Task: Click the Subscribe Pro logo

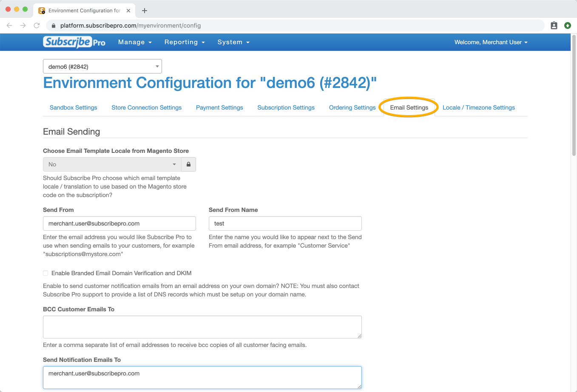Action: [74, 42]
